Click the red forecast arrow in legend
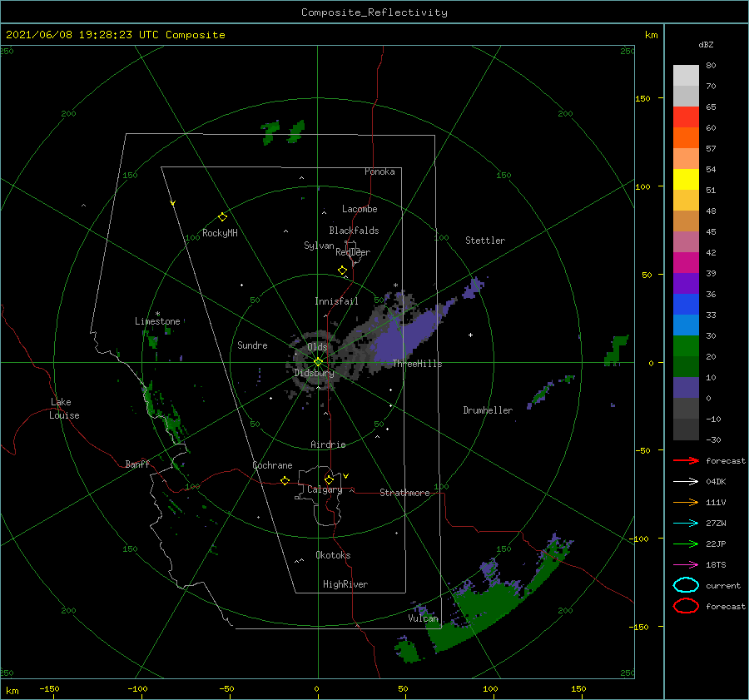The height and width of the screenshot is (700, 749). [x=686, y=461]
